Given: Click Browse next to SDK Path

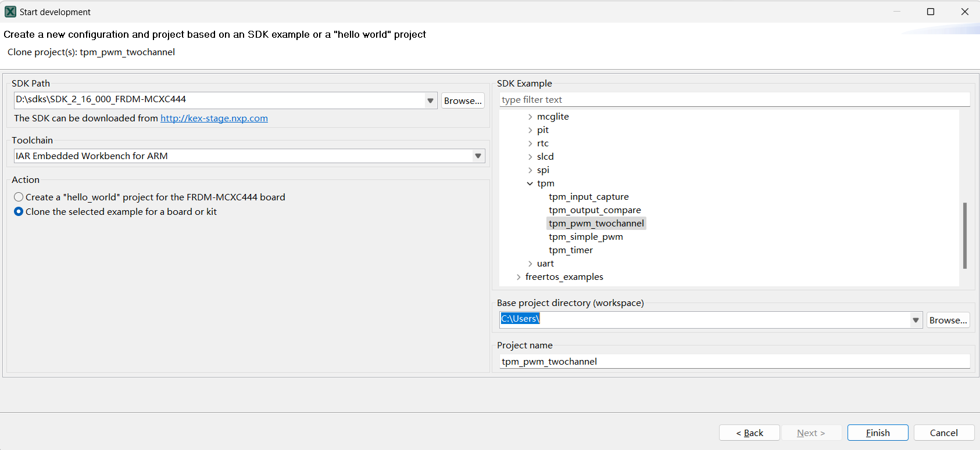Looking at the screenshot, I should coord(463,100).
